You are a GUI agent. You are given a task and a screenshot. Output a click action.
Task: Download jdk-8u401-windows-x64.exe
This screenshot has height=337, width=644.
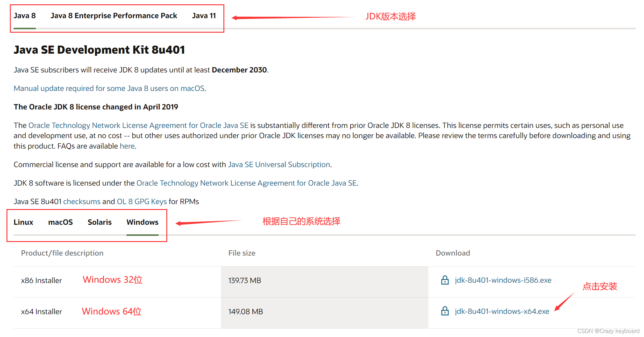coord(502,311)
